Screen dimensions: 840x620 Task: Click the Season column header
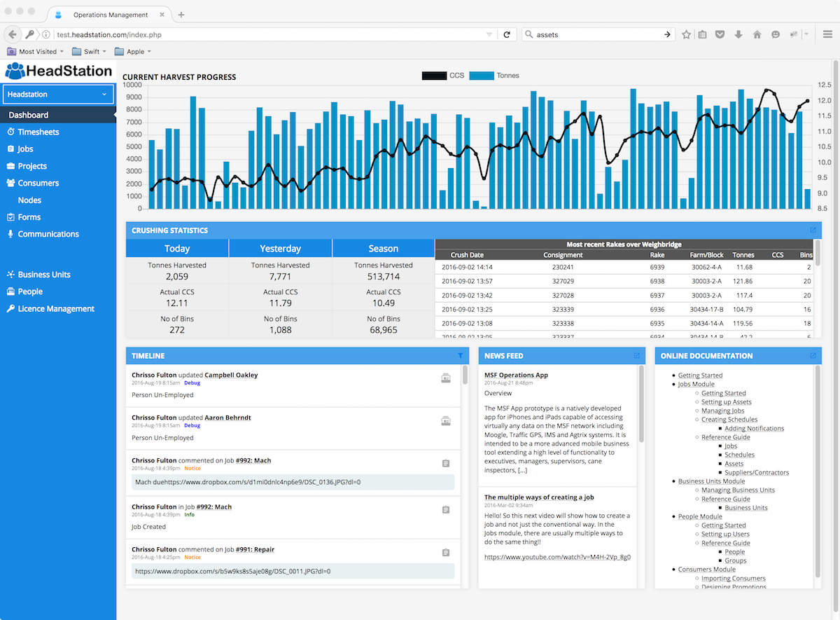pyautogui.click(x=384, y=248)
